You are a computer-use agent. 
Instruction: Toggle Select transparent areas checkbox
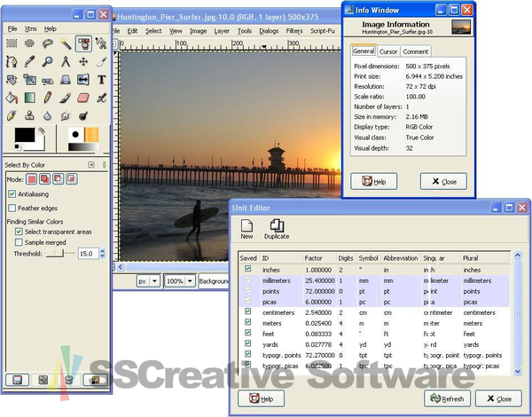click(19, 232)
